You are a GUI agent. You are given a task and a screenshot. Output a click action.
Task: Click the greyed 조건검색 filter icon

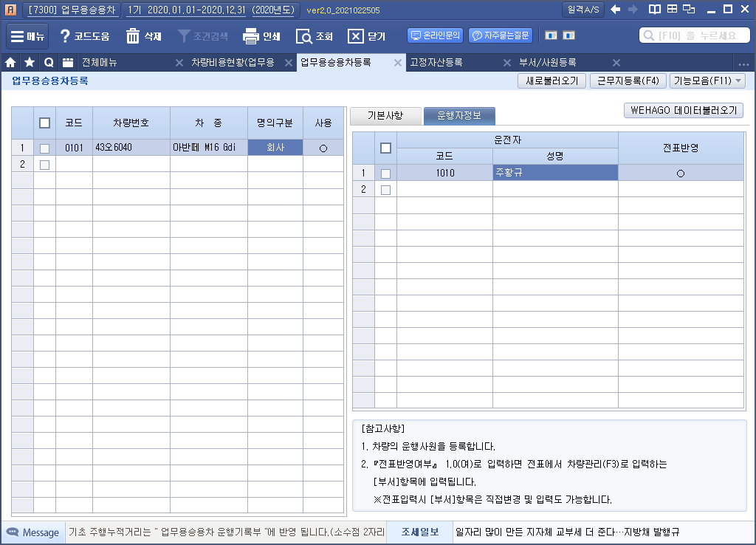pos(202,36)
